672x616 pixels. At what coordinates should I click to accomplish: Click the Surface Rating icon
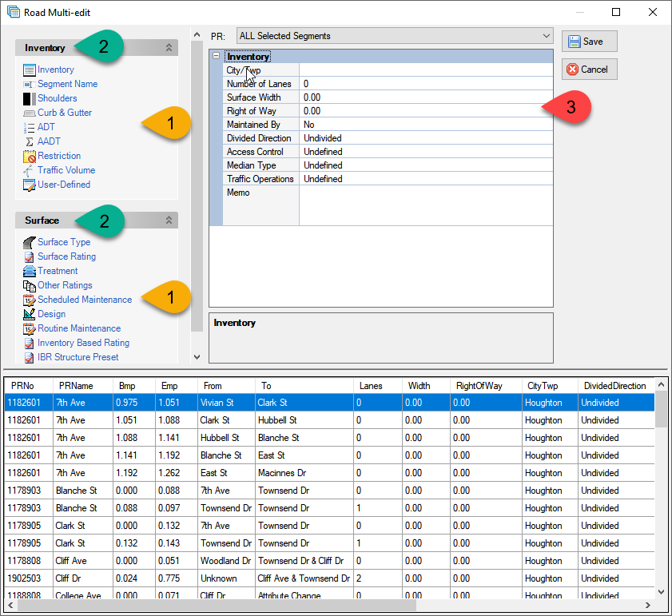[x=29, y=256]
